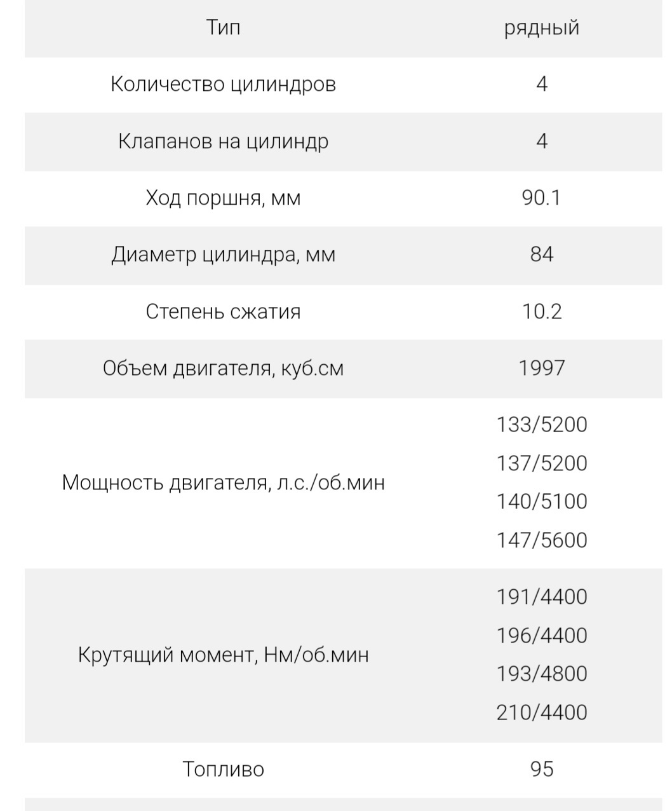Tap the 'Клапанов на цилиндр' label
Viewport: 672px width, 811px height.
(223, 141)
